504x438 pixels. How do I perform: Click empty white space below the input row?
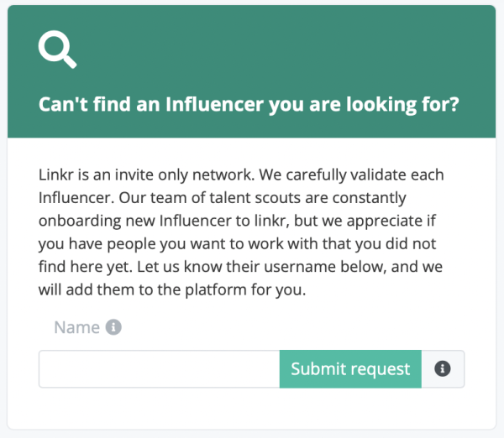pyautogui.click(x=251, y=409)
